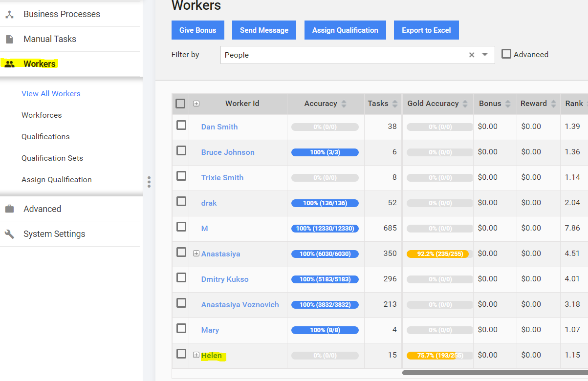This screenshot has height=381, width=588.
Task: Open Dan Smith worker link
Action: point(219,127)
